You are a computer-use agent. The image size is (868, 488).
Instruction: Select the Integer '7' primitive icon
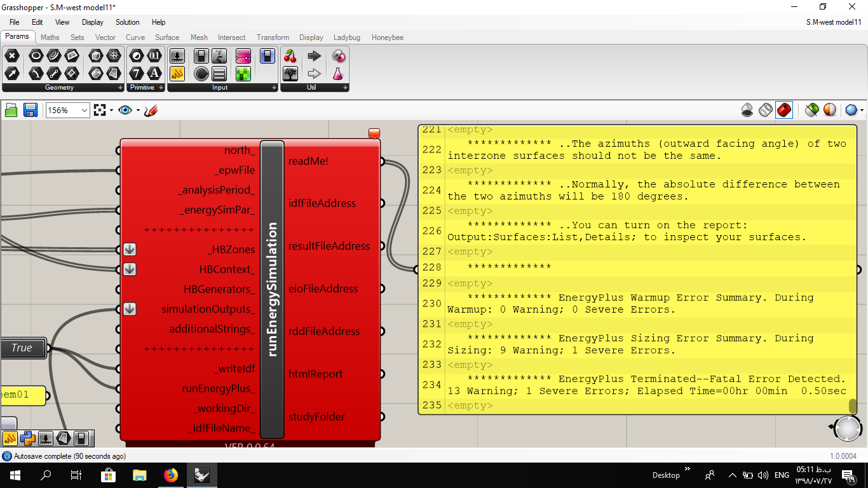137,74
